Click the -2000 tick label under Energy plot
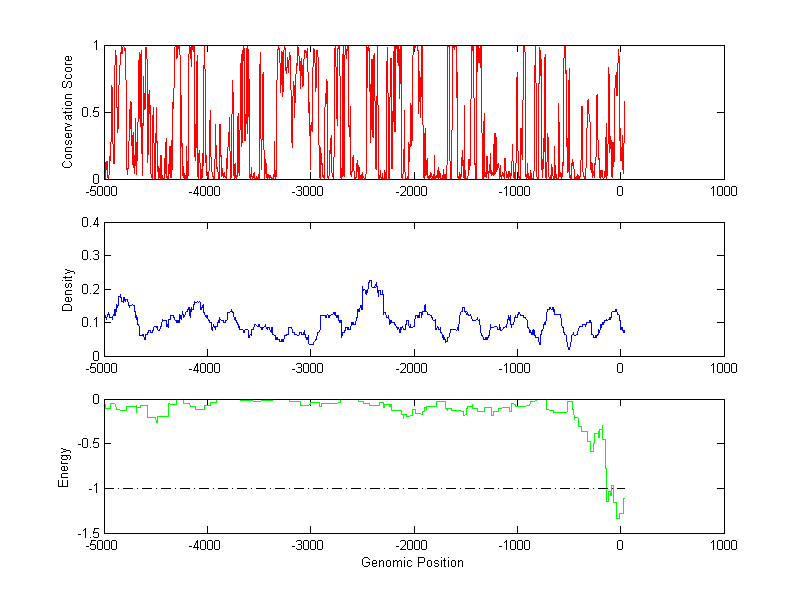The image size is (800, 599). 413,545
